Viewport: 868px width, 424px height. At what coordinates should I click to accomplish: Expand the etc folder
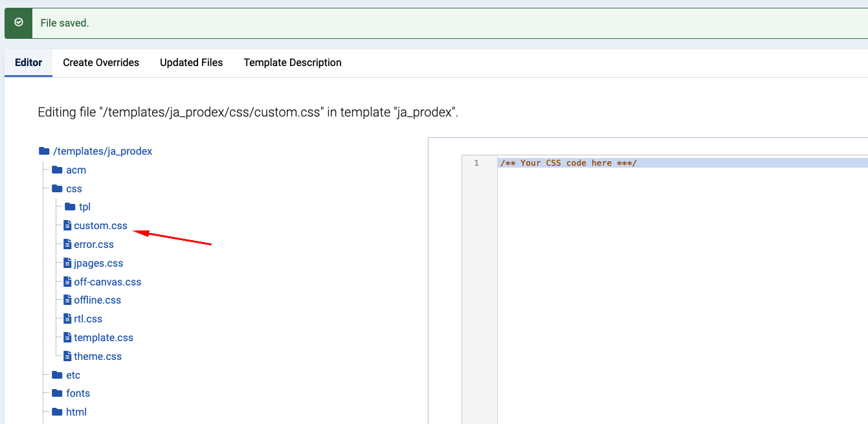click(73, 375)
